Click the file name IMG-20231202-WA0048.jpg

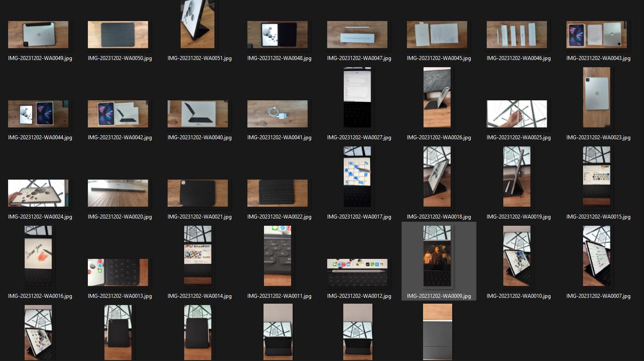click(x=279, y=58)
